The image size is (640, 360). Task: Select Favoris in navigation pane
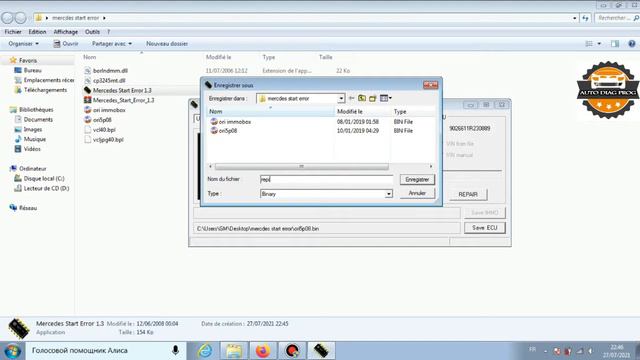[x=28, y=60]
